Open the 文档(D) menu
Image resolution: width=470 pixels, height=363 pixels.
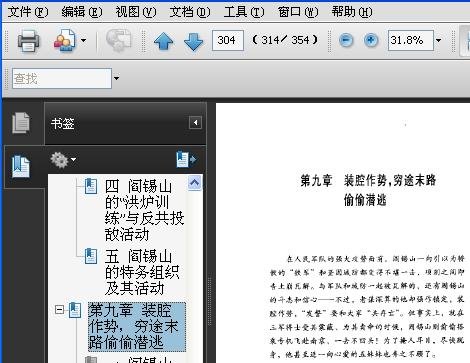[190, 12]
